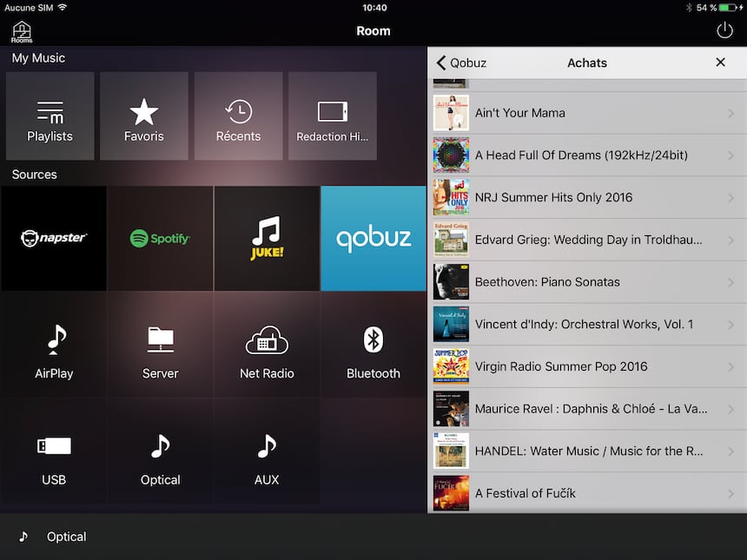The image size is (747, 560).
Task: Open Edvard Grieg: Wedding Day album
Action: [587, 240]
